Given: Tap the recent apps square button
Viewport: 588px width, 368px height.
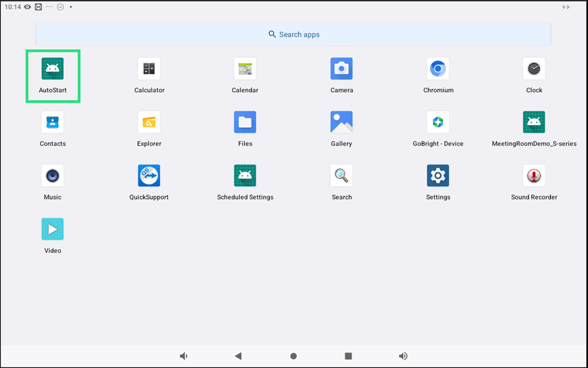Looking at the screenshot, I should pyautogui.click(x=348, y=356).
